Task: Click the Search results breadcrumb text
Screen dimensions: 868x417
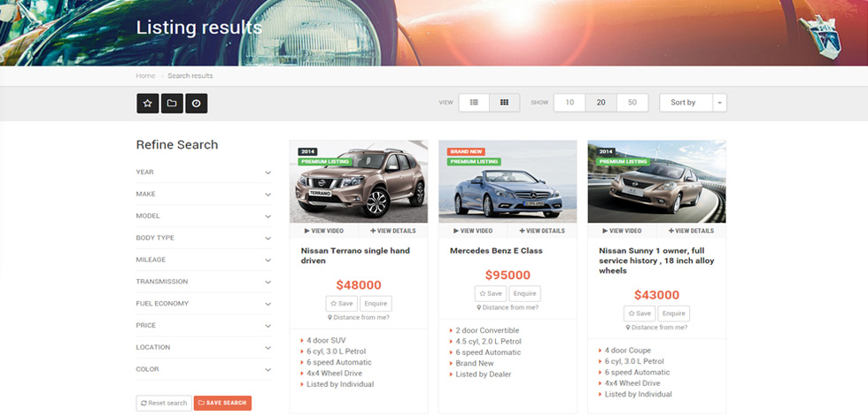Action: click(x=190, y=76)
